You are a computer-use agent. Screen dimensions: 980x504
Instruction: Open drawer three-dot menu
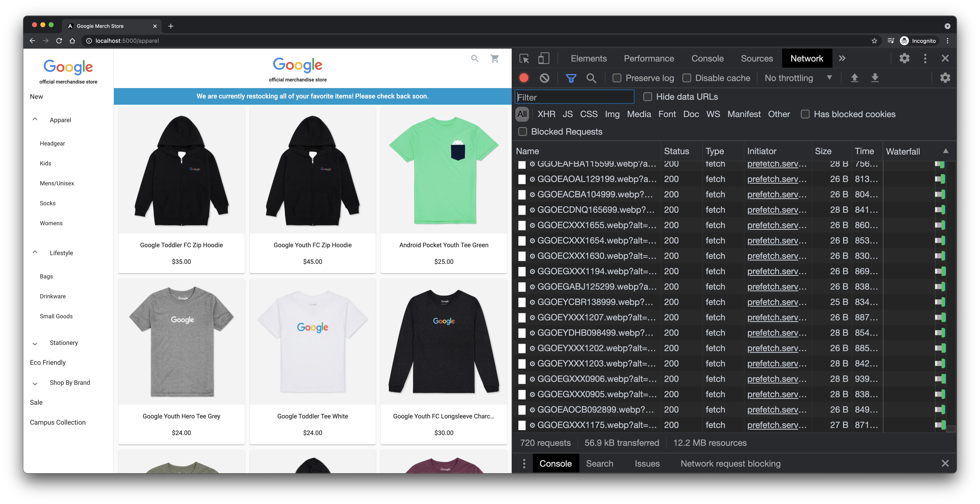pyautogui.click(x=524, y=463)
